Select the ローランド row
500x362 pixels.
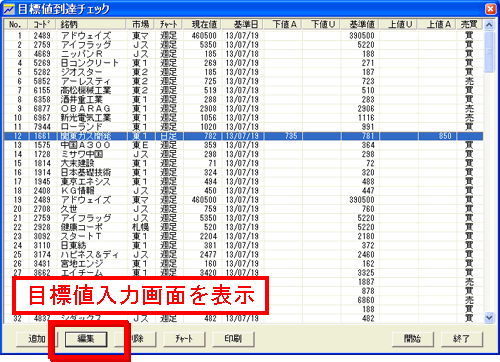pyautogui.click(x=244, y=127)
